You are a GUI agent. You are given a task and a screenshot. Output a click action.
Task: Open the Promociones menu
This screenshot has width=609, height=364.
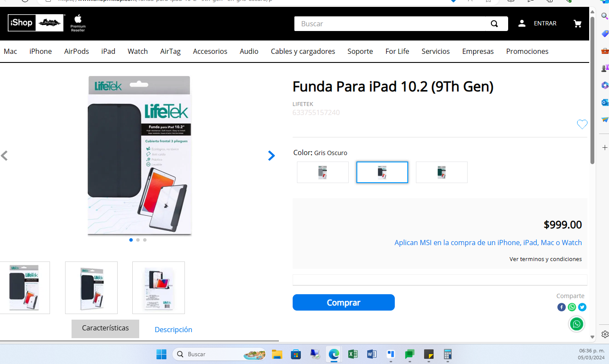point(527,51)
